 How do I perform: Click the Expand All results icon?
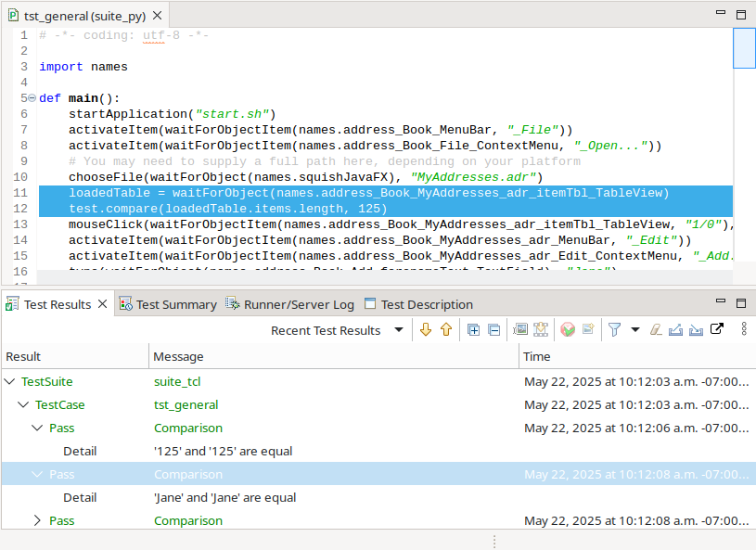(x=473, y=329)
